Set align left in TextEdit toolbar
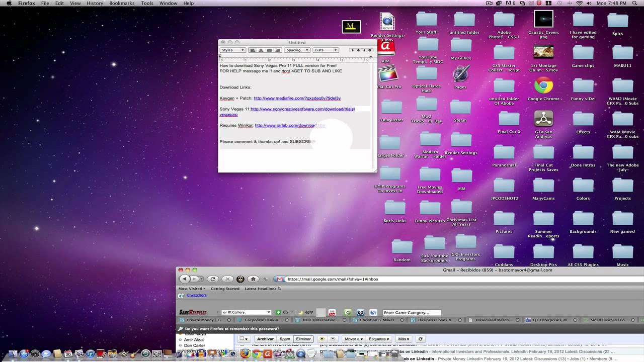This screenshot has width=644, height=362. coord(253,50)
